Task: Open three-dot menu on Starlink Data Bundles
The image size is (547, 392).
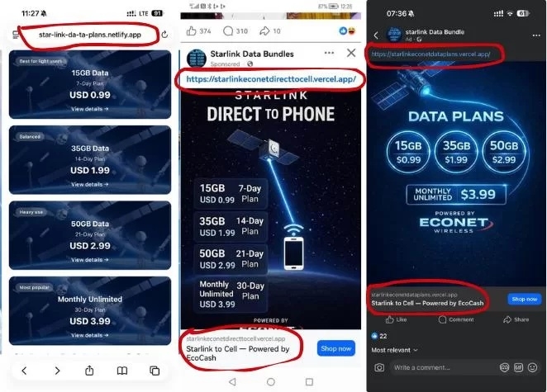Action: (x=329, y=53)
